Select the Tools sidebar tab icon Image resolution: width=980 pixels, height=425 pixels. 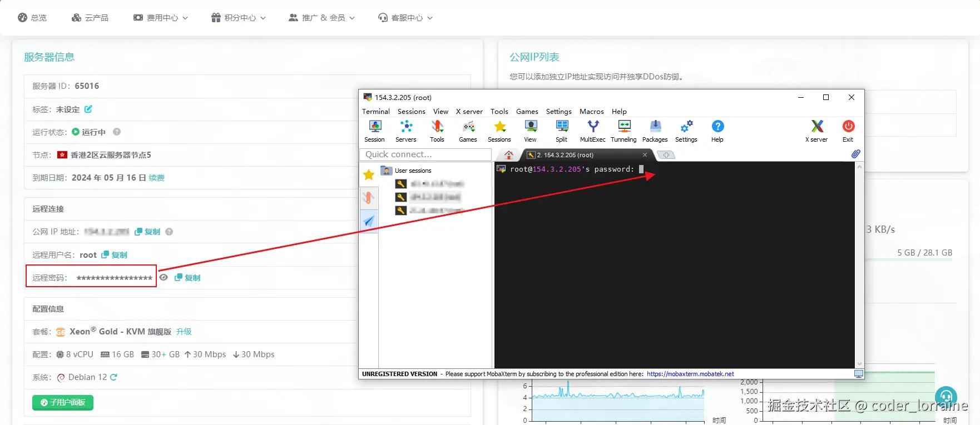tap(369, 197)
